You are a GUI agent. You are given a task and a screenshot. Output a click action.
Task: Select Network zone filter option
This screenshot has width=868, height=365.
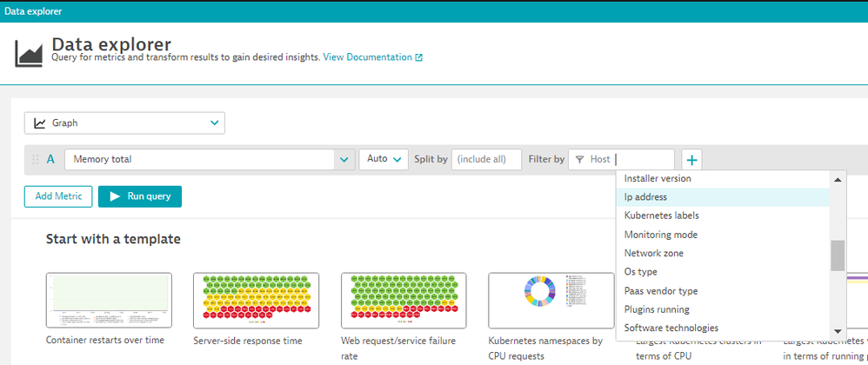pyautogui.click(x=653, y=254)
